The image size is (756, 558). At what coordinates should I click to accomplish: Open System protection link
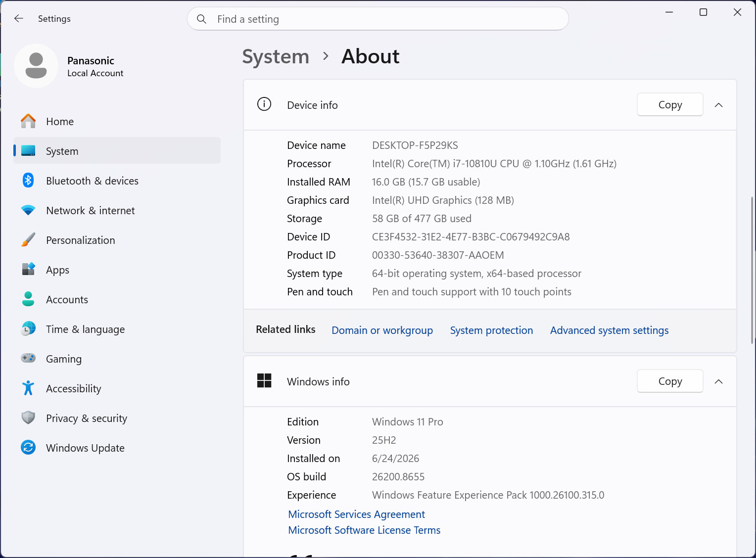tap(491, 330)
